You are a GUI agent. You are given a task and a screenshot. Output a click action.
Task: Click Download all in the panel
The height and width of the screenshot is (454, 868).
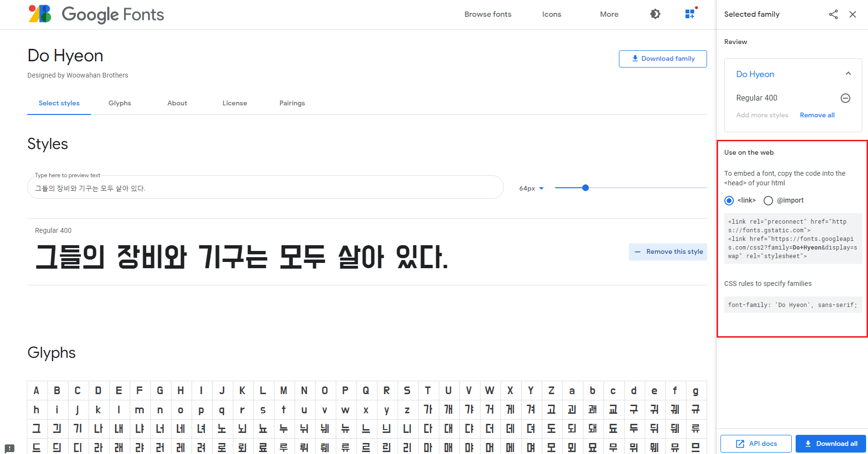coord(831,443)
